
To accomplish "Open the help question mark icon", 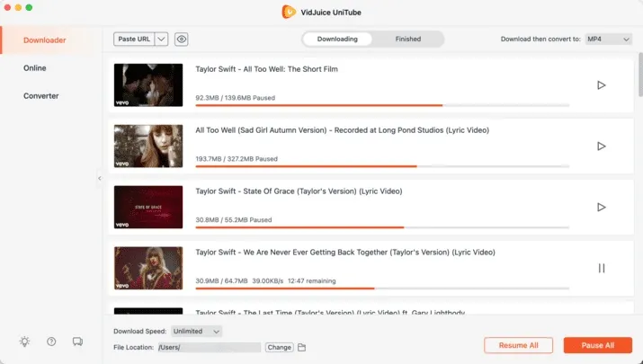I will 51,342.
